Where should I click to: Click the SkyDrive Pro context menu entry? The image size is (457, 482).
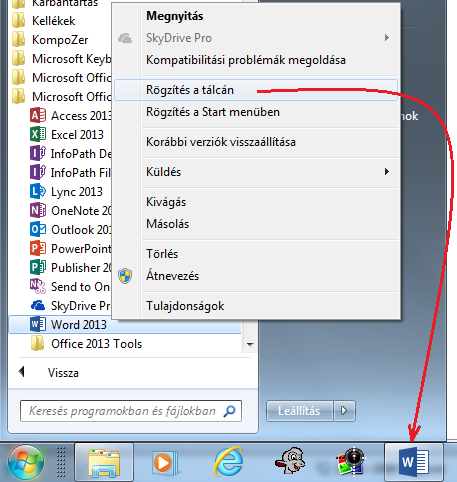(256, 38)
